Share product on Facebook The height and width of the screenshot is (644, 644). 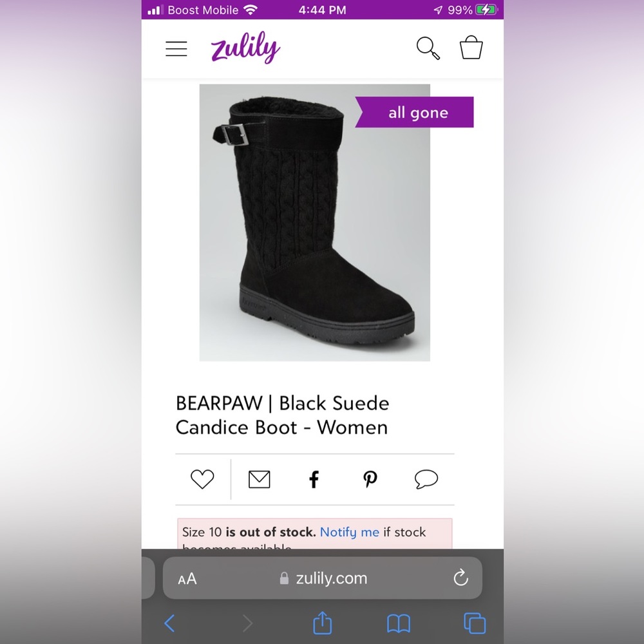[314, 479]
